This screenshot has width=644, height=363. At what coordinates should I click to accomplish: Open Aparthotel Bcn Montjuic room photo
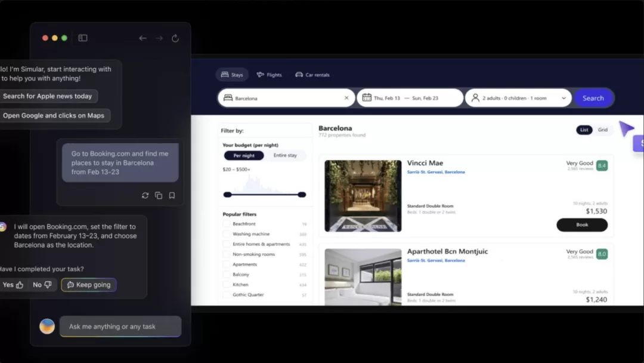click(363, 277)
